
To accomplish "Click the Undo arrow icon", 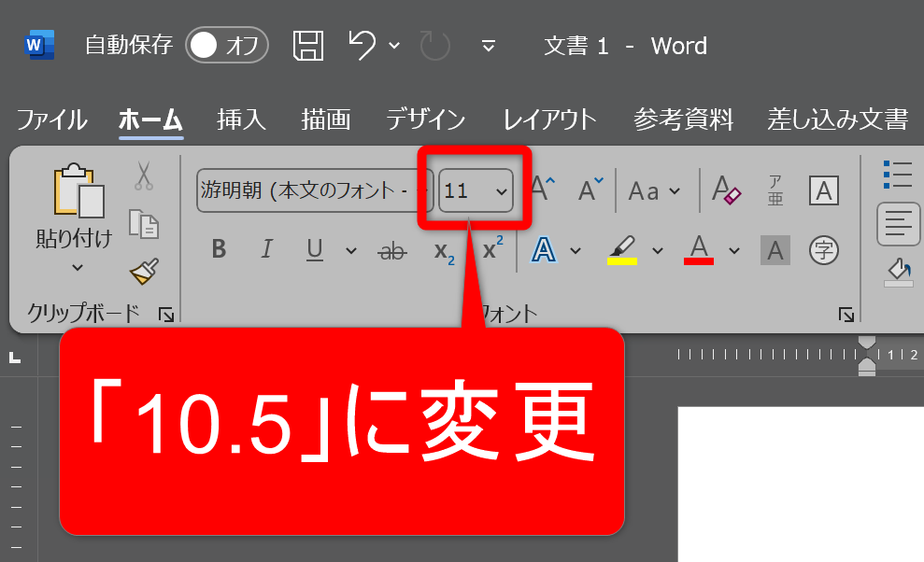I will [362, 45].
